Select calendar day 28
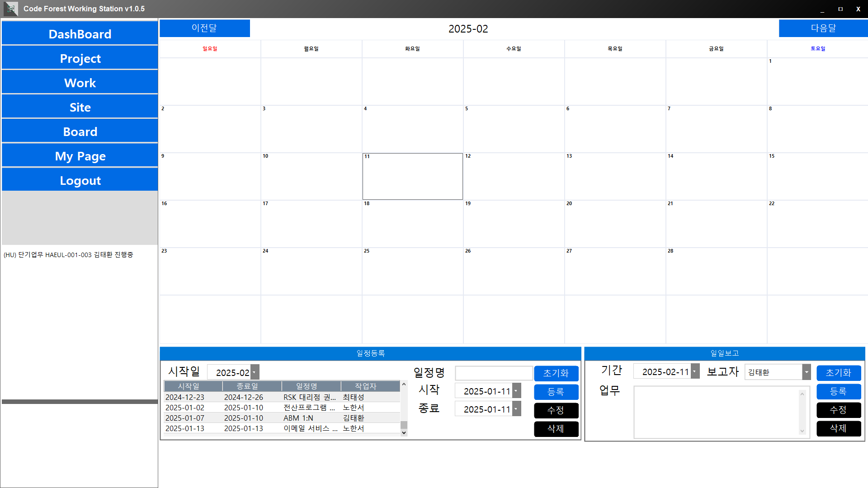Image resolution: width=868 pixels, height=488 pixels. (x=716, y=271)
